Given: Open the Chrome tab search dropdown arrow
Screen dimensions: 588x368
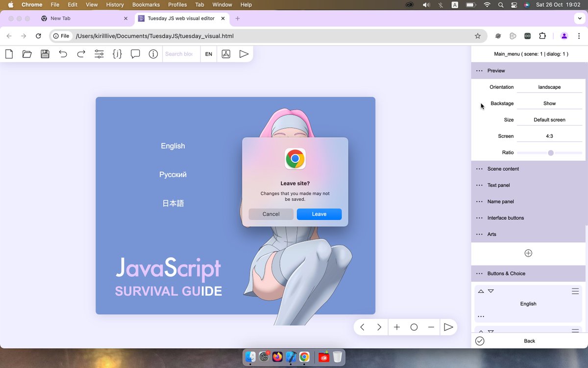Looking at the screenshot, I should pyautogui.click(x=580, y=18).
